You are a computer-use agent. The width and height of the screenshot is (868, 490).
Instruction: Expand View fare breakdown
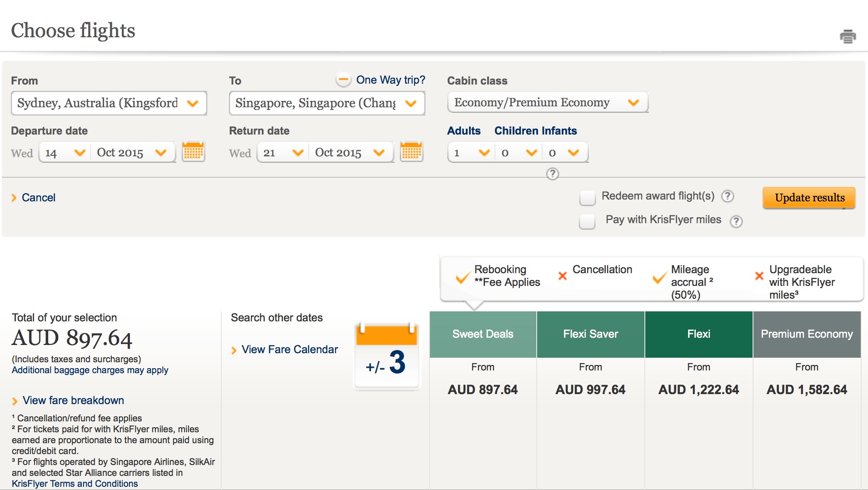[x=73, y=400]
